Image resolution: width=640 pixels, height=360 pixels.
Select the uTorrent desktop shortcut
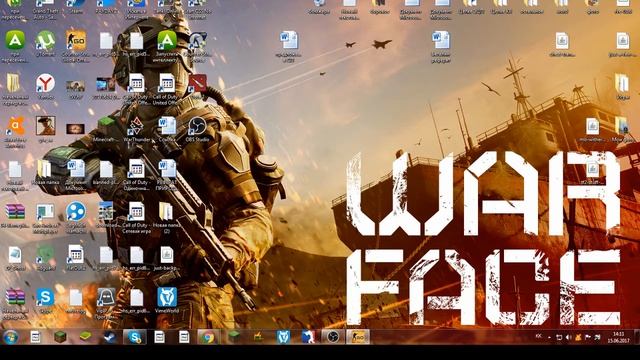[45, 41]
